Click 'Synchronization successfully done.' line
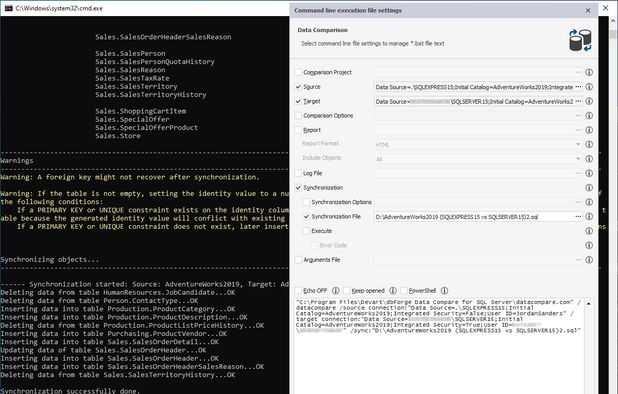Screen dimensions: 618x394 [x=70, y=391]
